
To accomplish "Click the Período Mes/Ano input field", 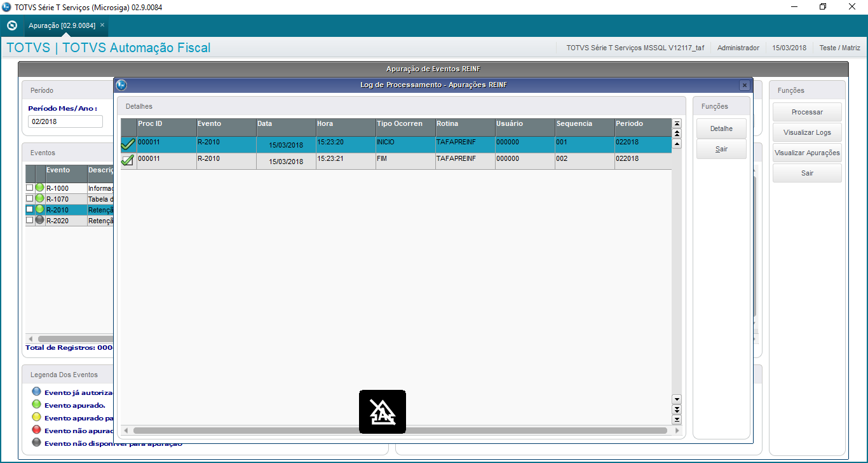I will (65, 121).
